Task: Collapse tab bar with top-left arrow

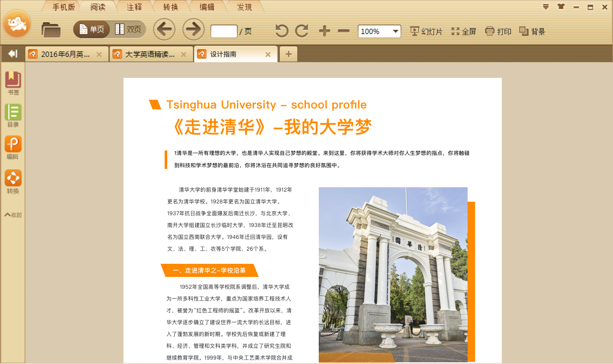Action: click(12, 53)
